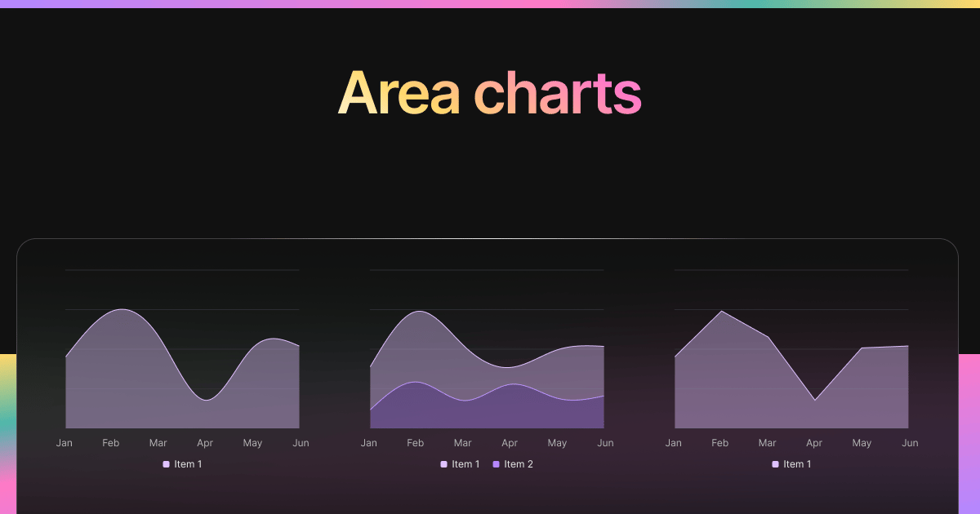Image resolution: width=980 pixels, height=514 pixels.
Task: Click the Jan axis label on the left chart
Action: pos(64,443)
